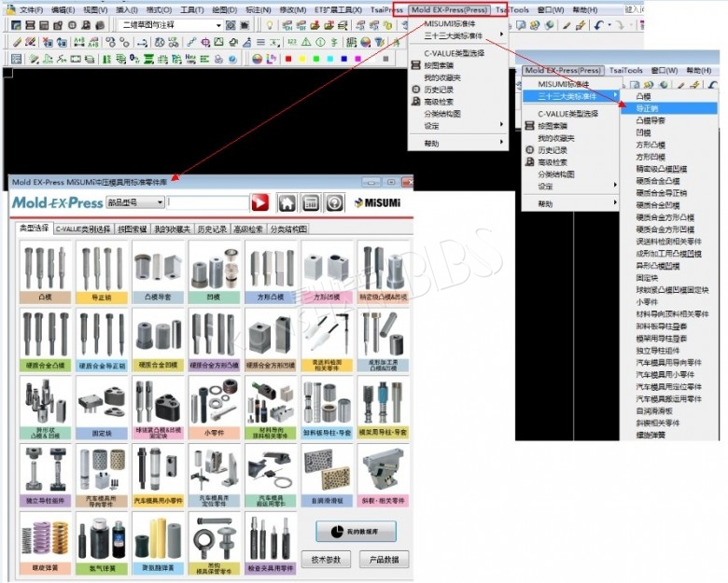728x583 pixels.
Task: Open the calculator icon in Mold EX-Press
Action: pos(311,202)
